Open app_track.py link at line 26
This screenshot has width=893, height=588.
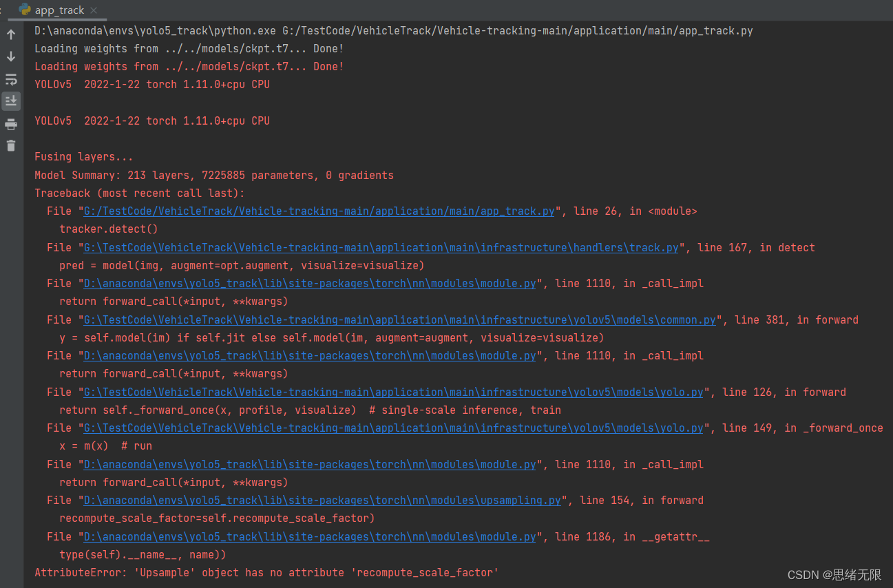(319, 211)
